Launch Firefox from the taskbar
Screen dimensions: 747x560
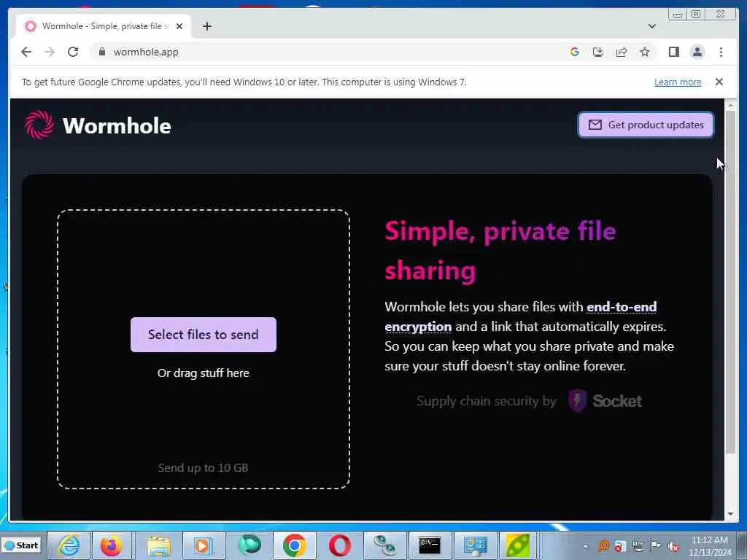click(111, 545)
